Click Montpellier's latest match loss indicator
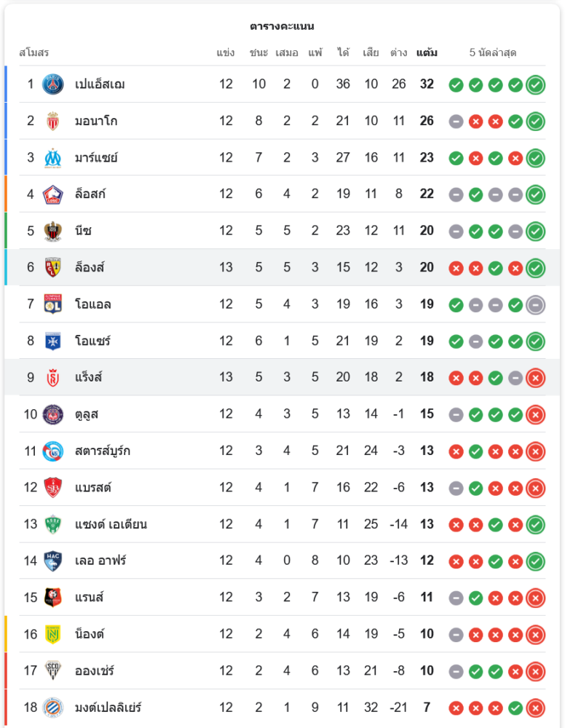The image size is (565, 728). [535, 707]
